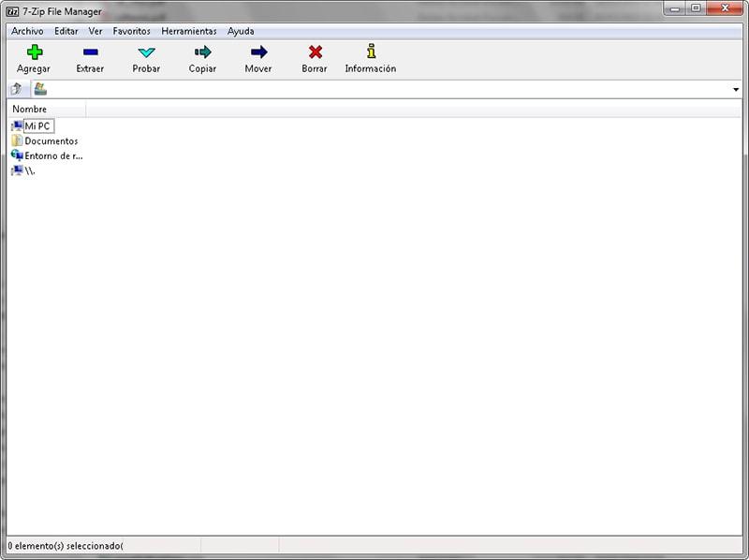Open the Ayuda menu
This screenshot has height=560, width=749.
pyautogui.click(x=241, y=31)
